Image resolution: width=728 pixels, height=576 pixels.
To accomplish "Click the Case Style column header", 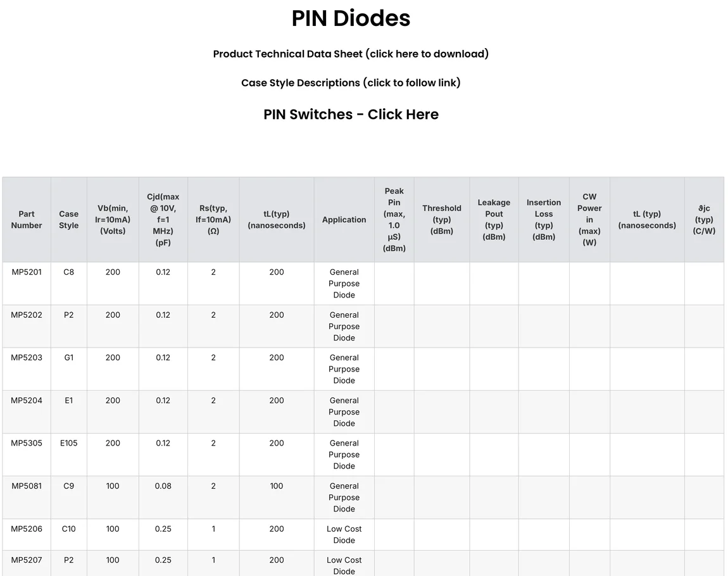I will [x=69, y=220].
